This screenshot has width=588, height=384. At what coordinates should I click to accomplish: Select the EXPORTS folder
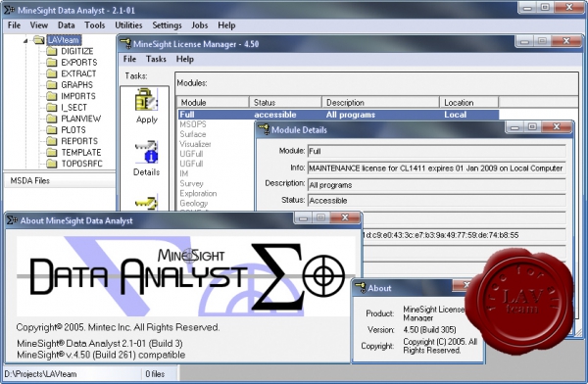coord(79,63)
